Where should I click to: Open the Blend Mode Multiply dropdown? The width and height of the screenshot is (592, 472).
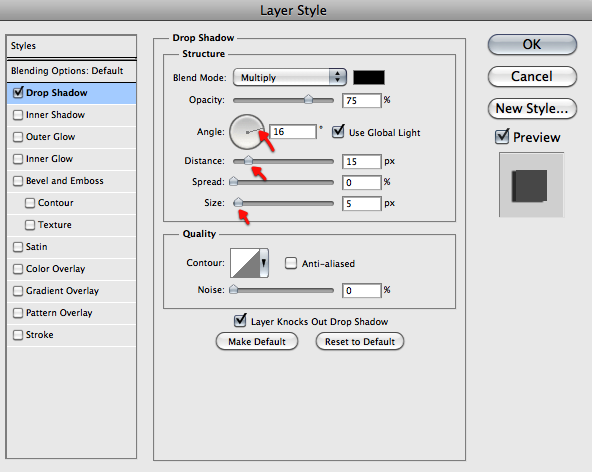[290, 77]
